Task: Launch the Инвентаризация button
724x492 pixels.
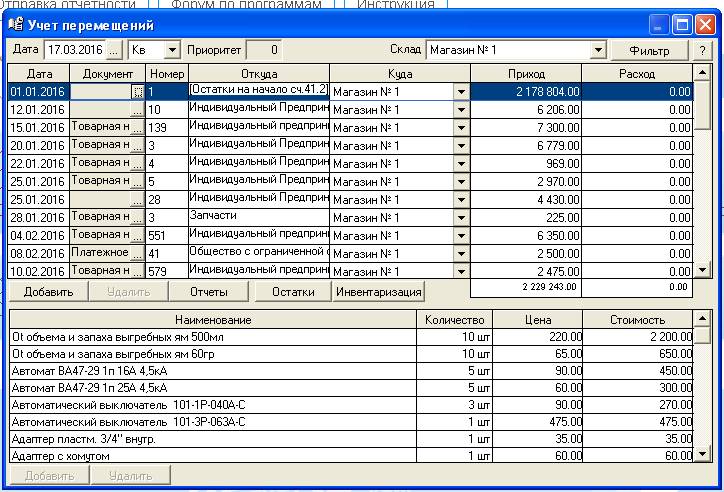Action: pyautogui.click(x=379, y=292)
